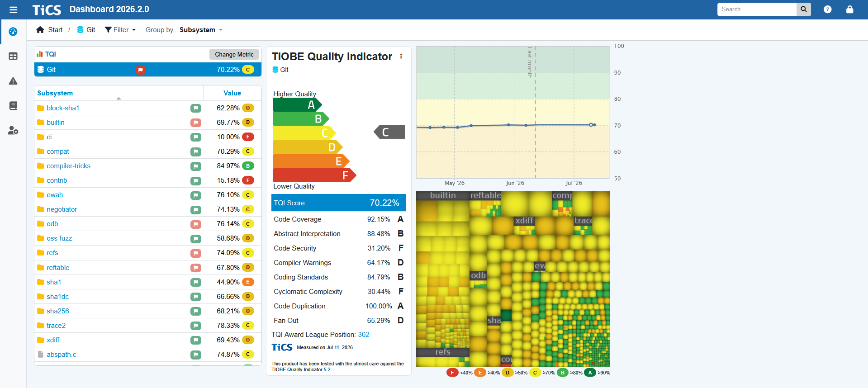This screenshot has width=868, height=388.
Task: Click the ewah subsystem link
Action: coord(55,195)
